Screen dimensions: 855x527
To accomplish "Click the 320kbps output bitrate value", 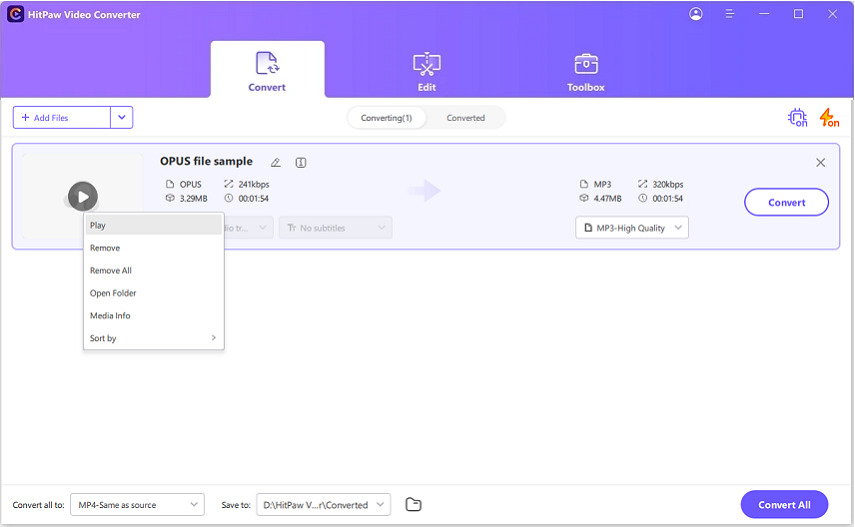I will tap(668, 184).
